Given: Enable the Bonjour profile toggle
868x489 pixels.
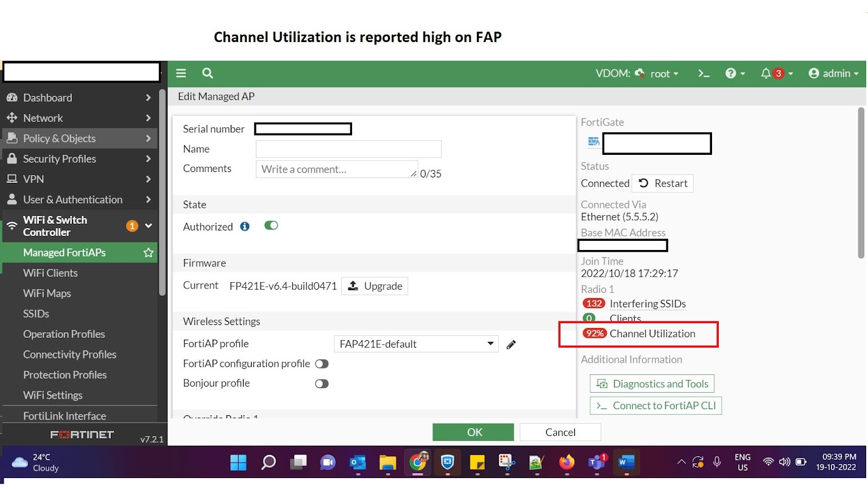Looking at the screenshot, I should [322, 384].
